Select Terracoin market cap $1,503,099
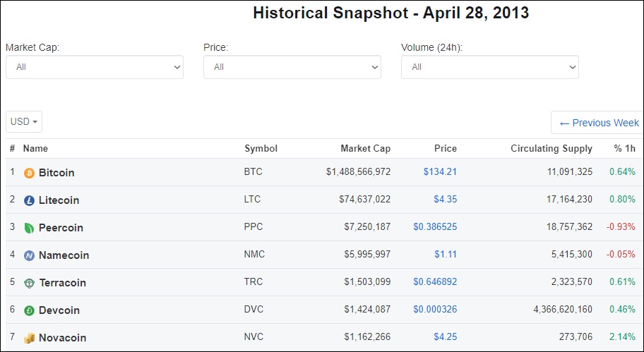The image size is (644, 352). [367, 281]
